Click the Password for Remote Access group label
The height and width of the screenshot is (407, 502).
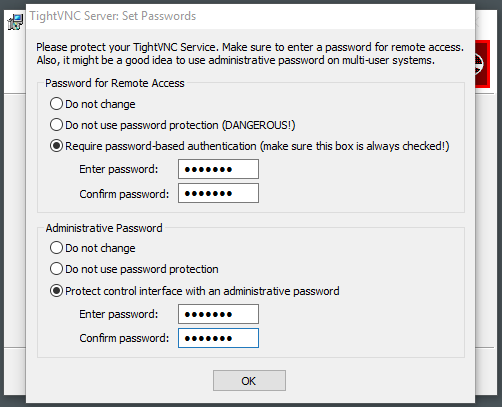115,83
